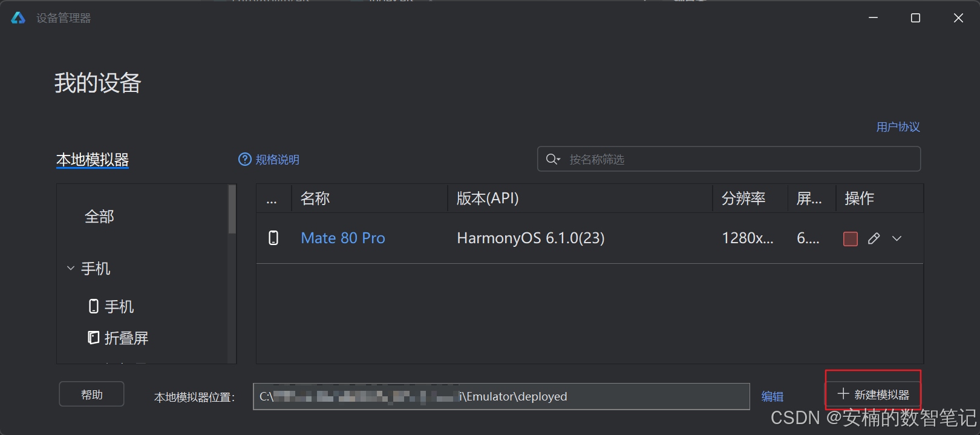The image size is (980, 435).
Task: Click the 新建模拟器 button
Action: click(x=873, y=394)
